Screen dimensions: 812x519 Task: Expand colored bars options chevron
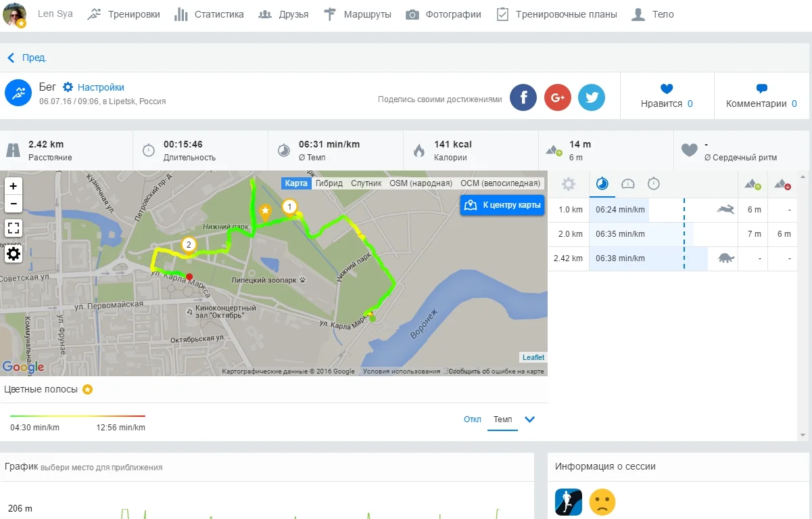(530, 420)
